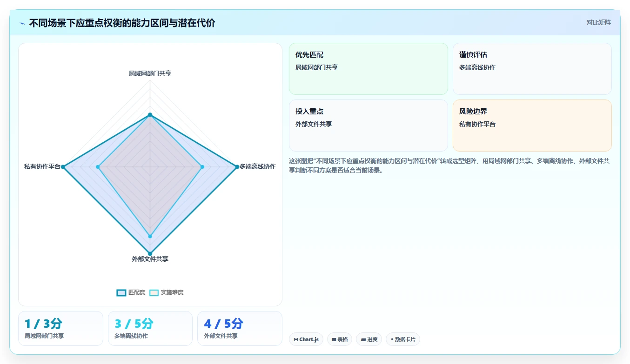This screenshot has width=630, height=364.
Task: Click the icon in 表格 tag
Action: pyautogui.click(x=334, y=340)
